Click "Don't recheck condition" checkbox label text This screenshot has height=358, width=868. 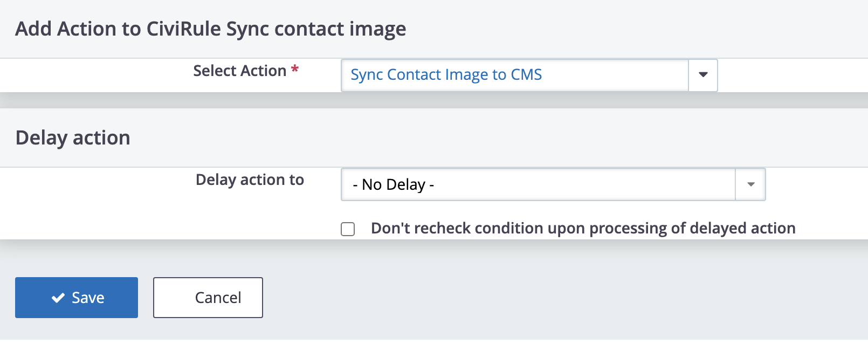[583, 229]
